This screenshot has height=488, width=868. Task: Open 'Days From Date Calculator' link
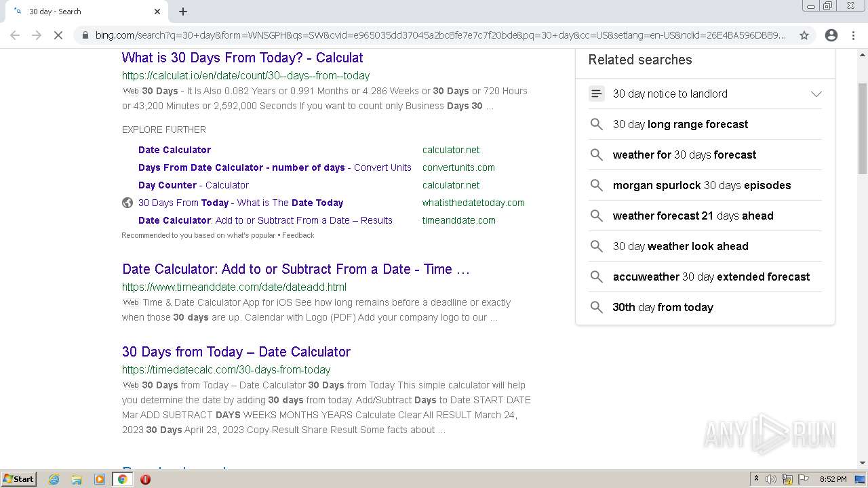pos(275,167)
